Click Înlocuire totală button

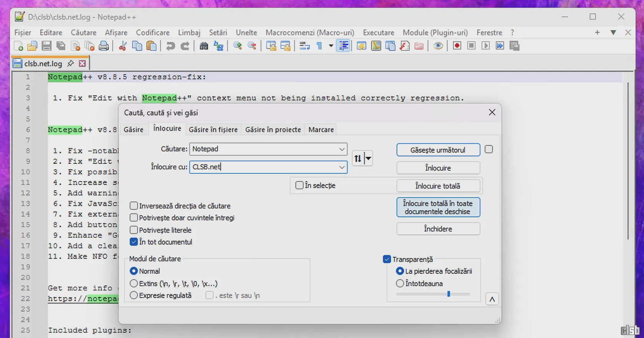(438, 186)
